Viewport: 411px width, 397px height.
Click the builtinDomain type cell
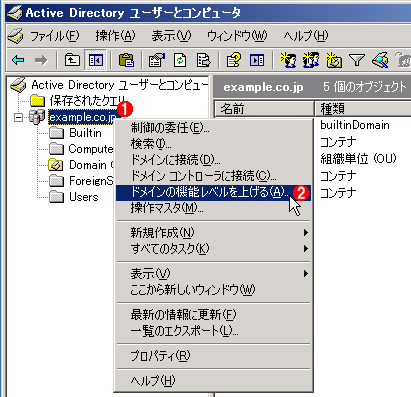[x=355, y=125]
